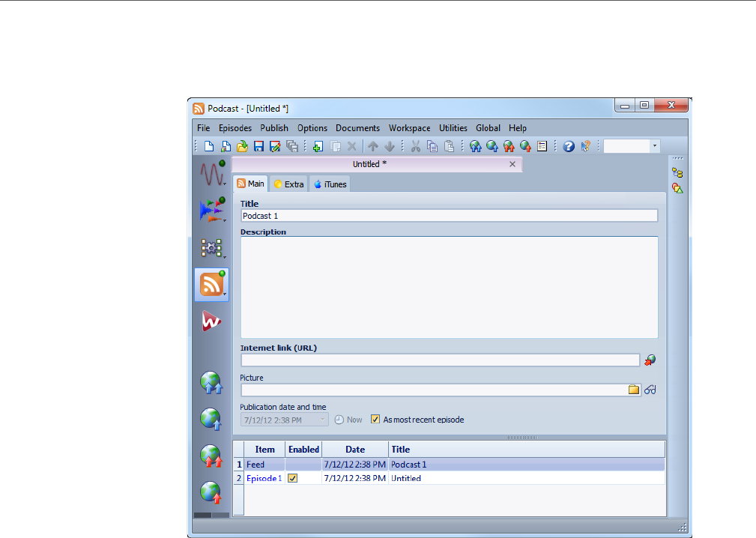This screenshot has width=756, height=538.
Task: Click the Enabled column header
Action: [x=303, y=450]
